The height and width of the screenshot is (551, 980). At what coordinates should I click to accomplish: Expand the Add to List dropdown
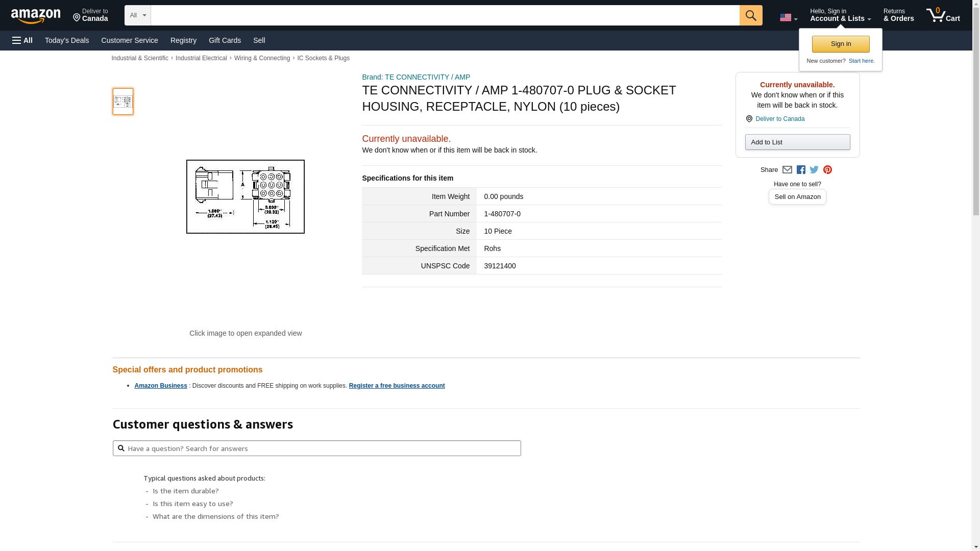[797, 142]
